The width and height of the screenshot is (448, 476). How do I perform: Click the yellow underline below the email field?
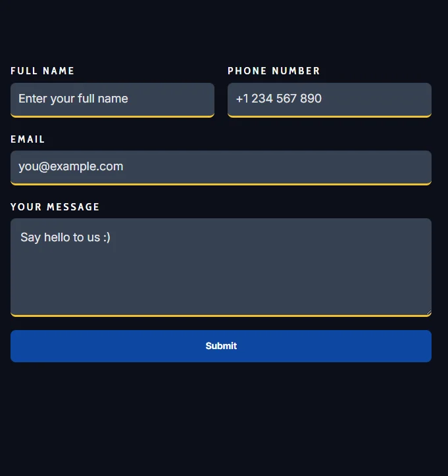[221, 184]
